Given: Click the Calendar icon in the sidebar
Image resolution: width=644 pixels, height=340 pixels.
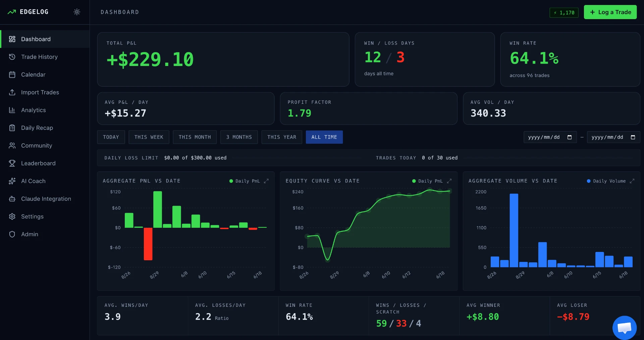Looking at the screenshot, I should click(x=12, y=75).
